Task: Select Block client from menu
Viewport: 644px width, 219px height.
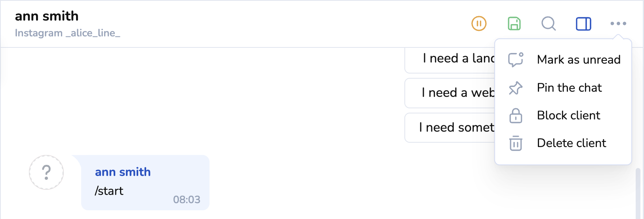Action: click(568, 115)
